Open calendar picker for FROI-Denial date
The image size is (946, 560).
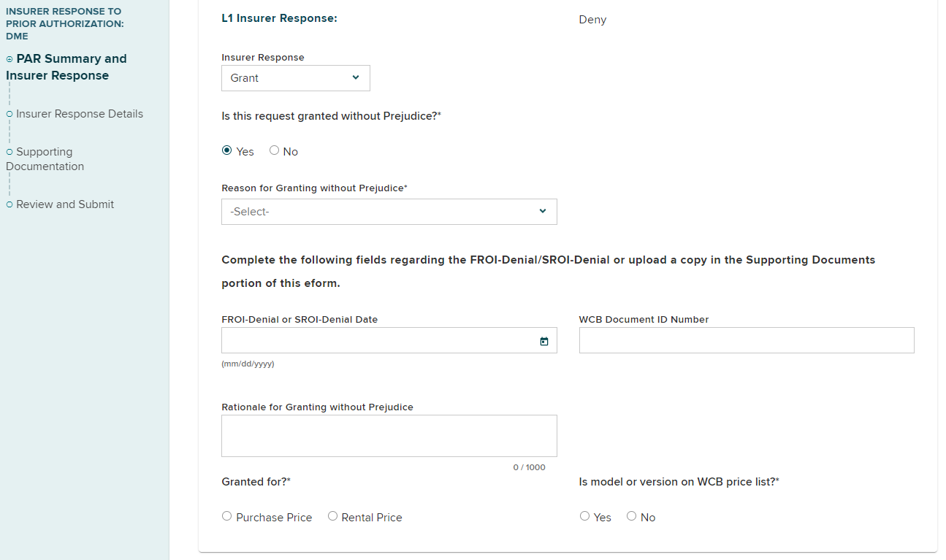(x=543, y=341)
